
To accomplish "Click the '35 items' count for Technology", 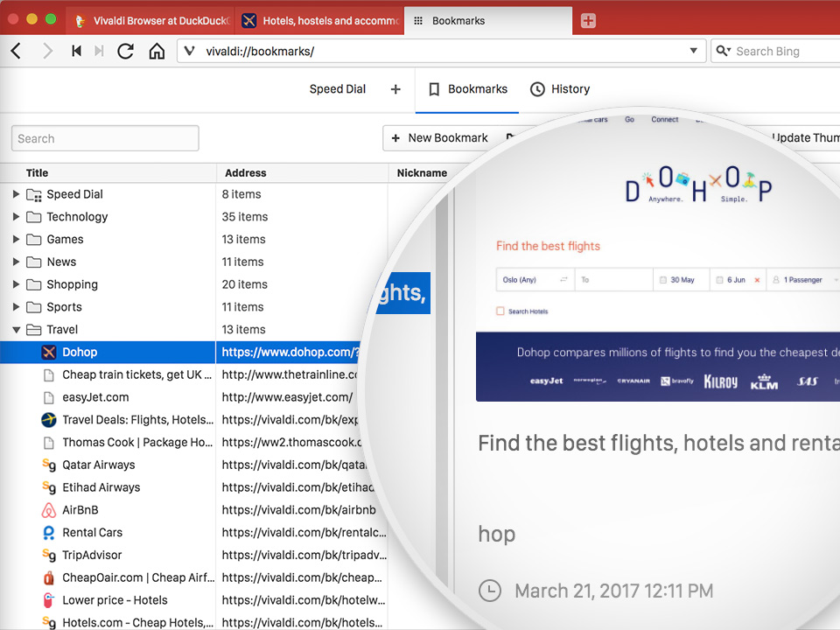I will coord(245,217).
